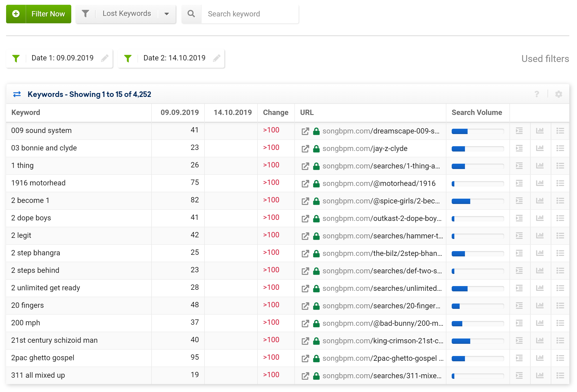The height and width of the screenshot is (392, 577).
Task: Select the Date 2: 14.10.2019 filter chip
Action: (x=171, y=58)
